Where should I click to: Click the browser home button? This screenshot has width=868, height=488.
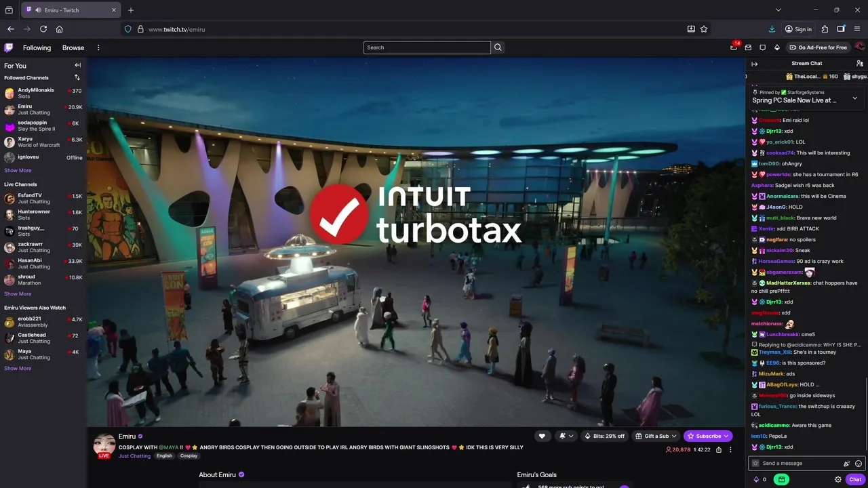(60, 29)
